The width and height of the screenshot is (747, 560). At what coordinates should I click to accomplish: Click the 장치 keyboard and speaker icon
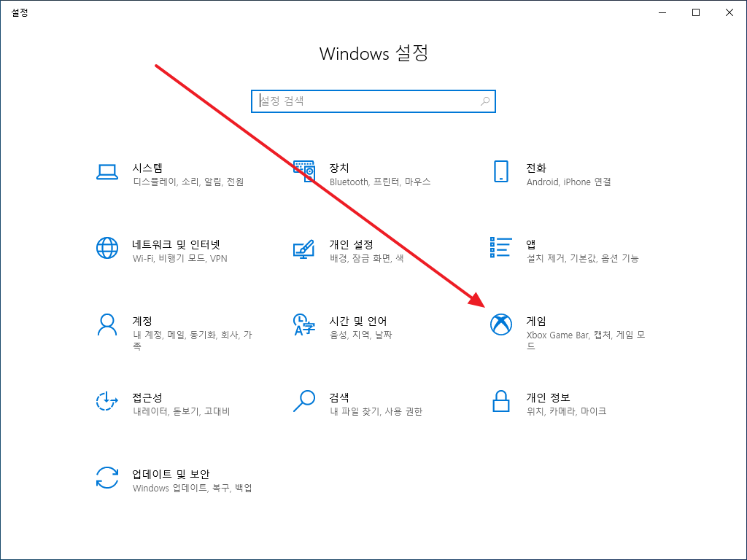[304, 171]
